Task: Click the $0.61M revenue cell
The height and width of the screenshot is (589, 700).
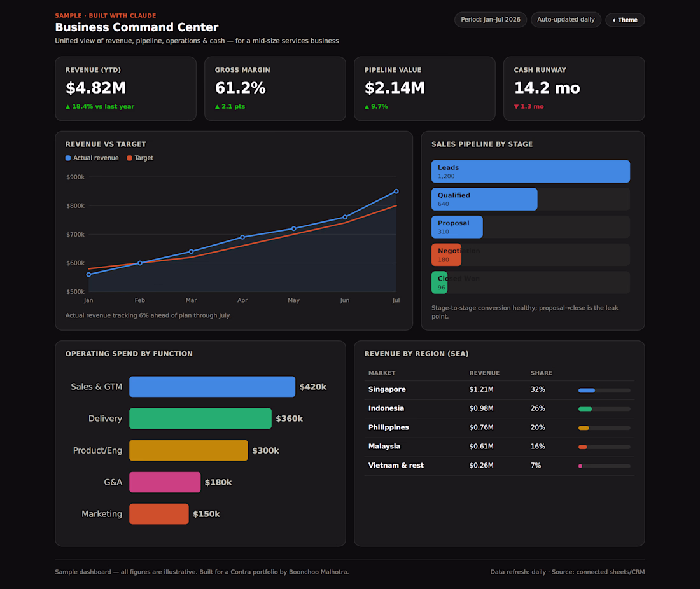Action: click(481, 447)
